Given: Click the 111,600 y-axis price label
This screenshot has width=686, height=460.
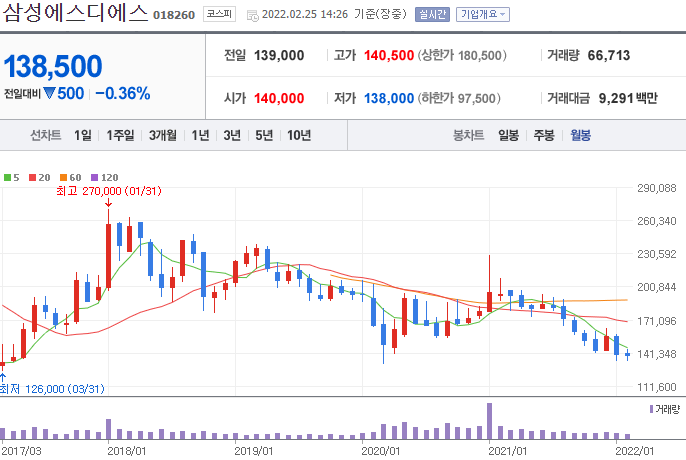Looking at the screenshot, I should click(x=657, y=387).
